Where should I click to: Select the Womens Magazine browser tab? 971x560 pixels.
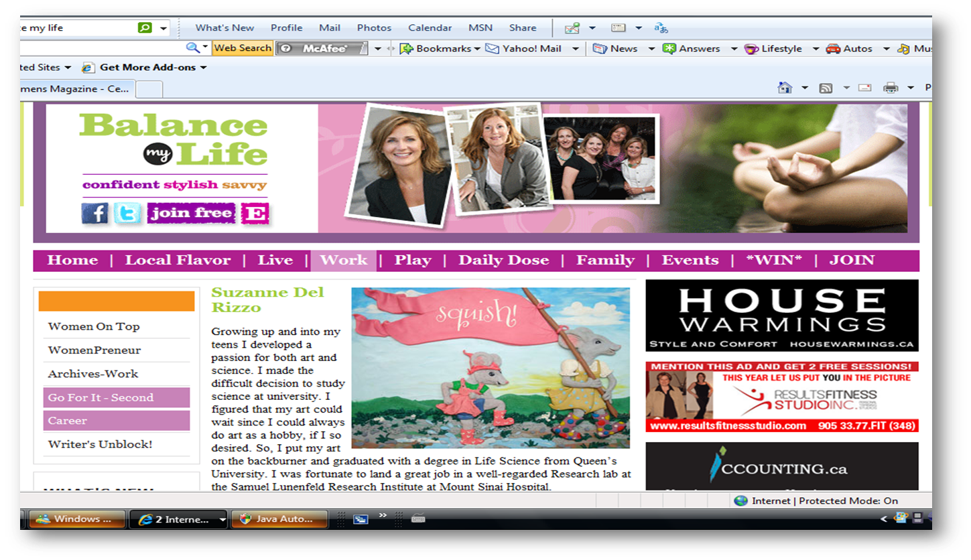click(x=77, y=88)
